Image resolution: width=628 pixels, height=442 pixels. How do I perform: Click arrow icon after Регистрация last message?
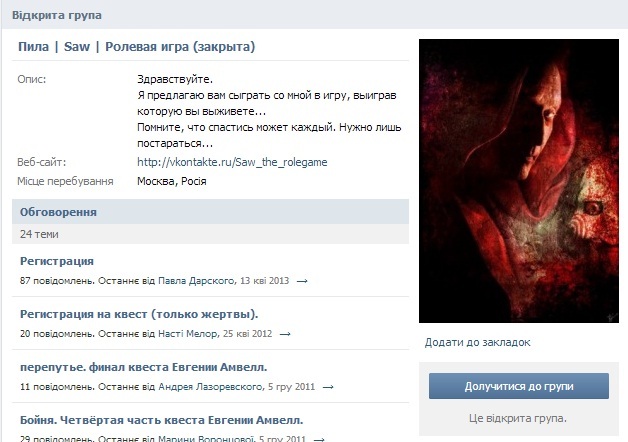coord(302,281)
